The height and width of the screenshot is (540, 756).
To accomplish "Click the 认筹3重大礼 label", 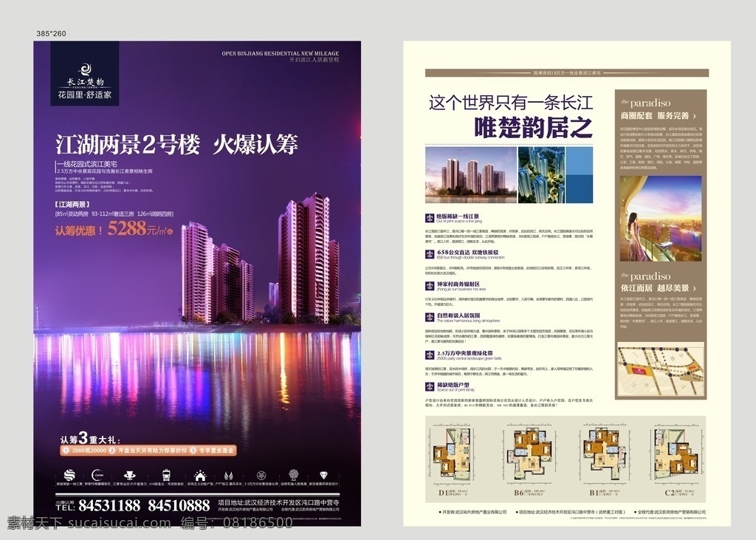I will pyautogui.click(x=90, y=439).
